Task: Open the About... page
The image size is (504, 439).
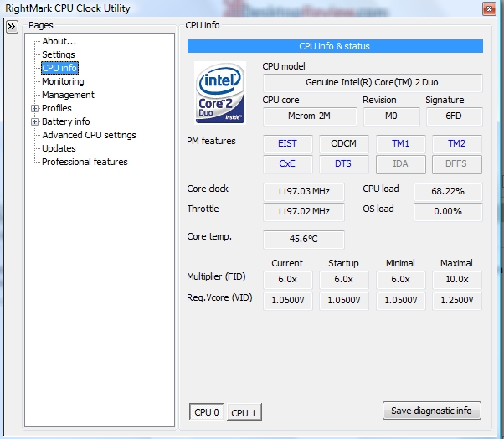Action: pyautogui.click(x=59, y=41)
